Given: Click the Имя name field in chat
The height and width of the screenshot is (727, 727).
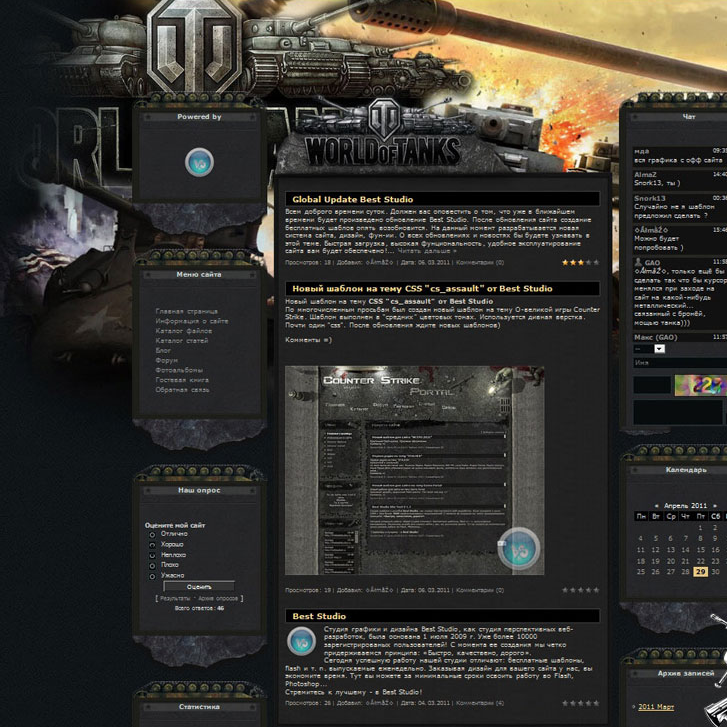Looking at the screenshot, I should pos(680,363).
